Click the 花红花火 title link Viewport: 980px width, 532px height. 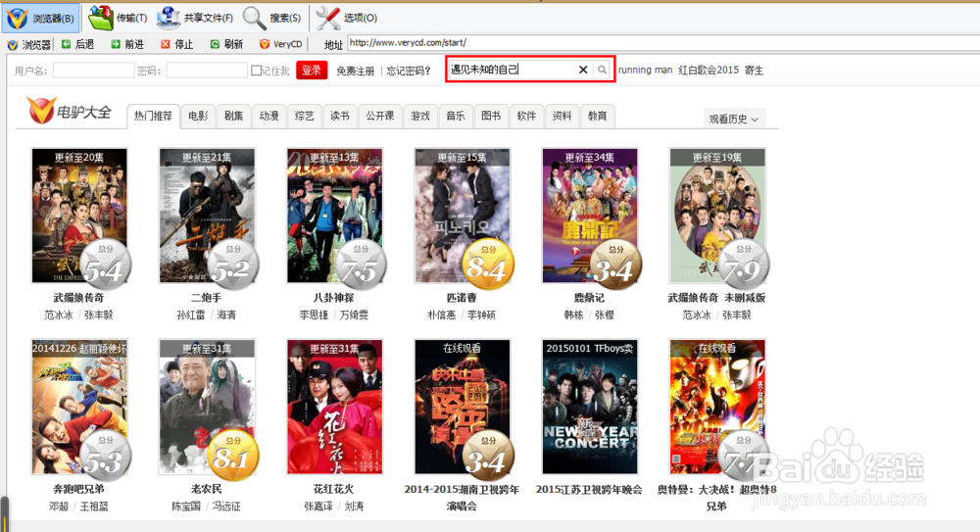334,489
